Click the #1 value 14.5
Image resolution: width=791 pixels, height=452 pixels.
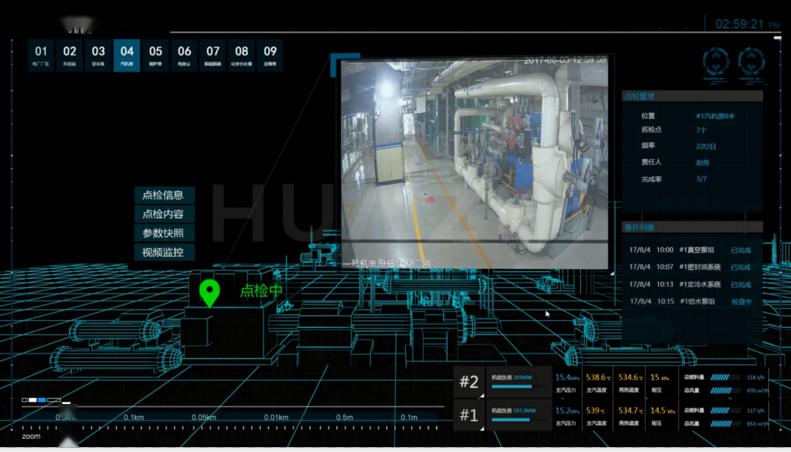pyautogui.click(x=663, y=411)
